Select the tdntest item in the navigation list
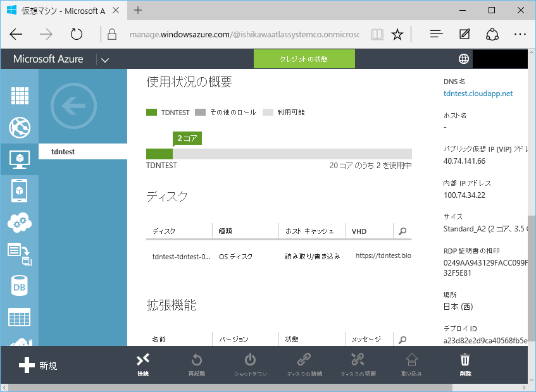Viewport: 536px width, 392px height. [83, 152]
